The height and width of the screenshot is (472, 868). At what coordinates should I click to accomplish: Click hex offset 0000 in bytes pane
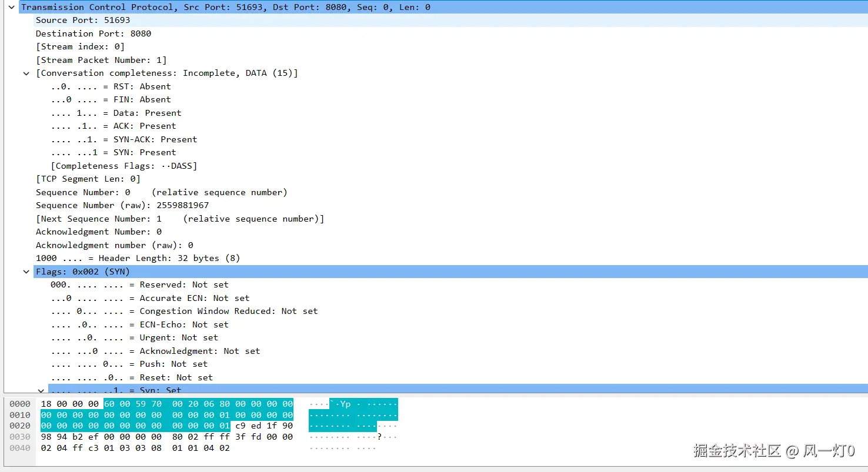tap(20, 404)
